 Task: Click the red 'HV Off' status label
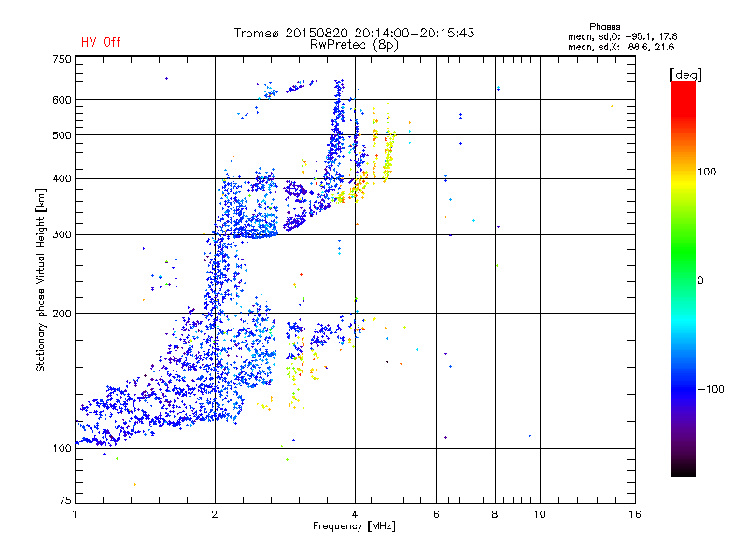[101, 42]
